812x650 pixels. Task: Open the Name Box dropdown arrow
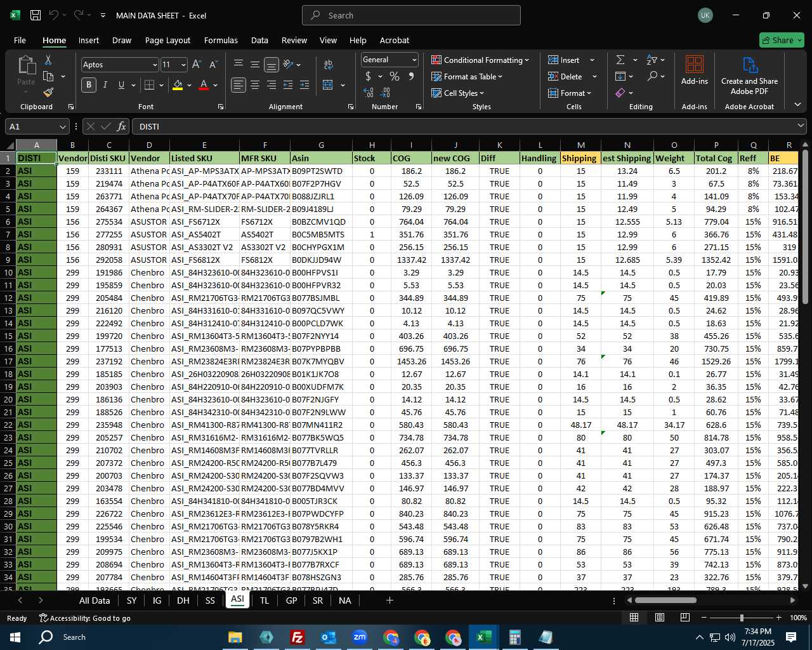[x=62, y=126]
